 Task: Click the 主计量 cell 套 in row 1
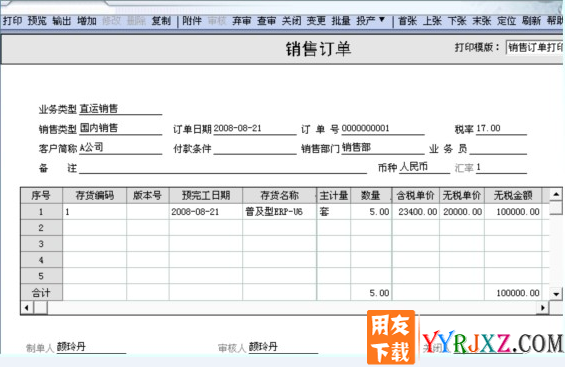click(x=334, y=212)
